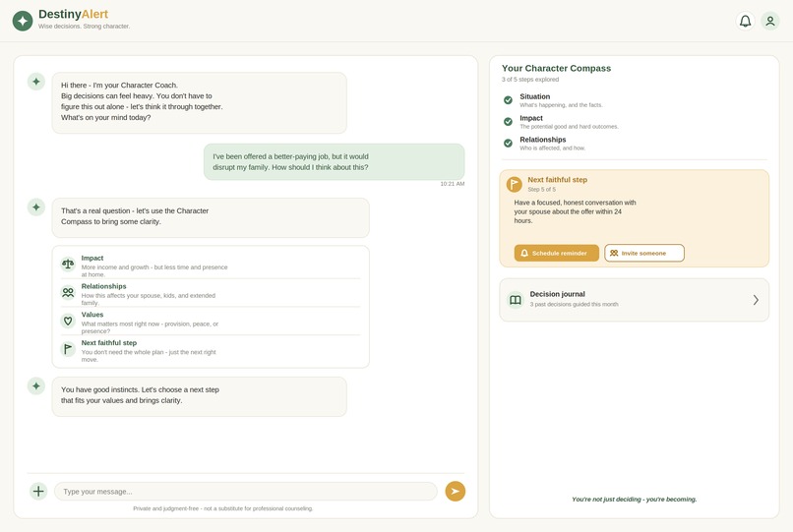The image size is (793, 532).
Task: Click '3 of 5 steps explored' text
Action: pyautogui.click(x=530, y=80)
